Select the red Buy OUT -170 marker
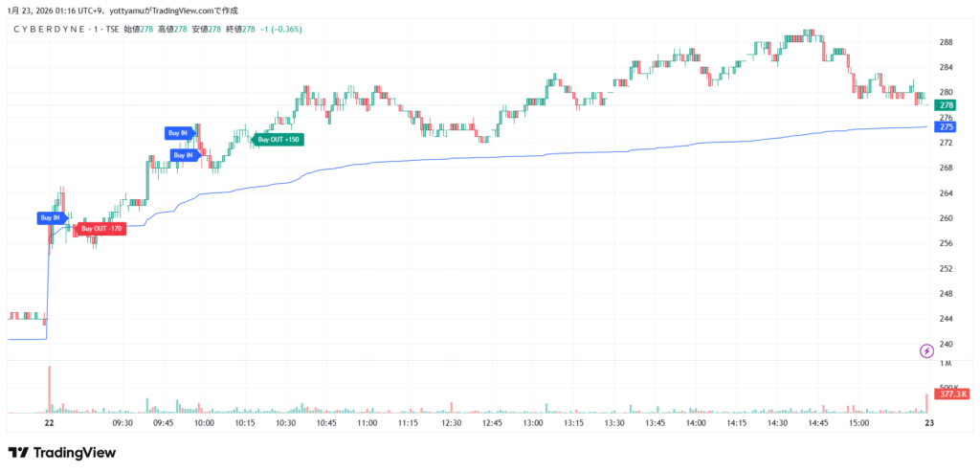The image size is (980, 473). pyautogui.click(x=100, y=229)
